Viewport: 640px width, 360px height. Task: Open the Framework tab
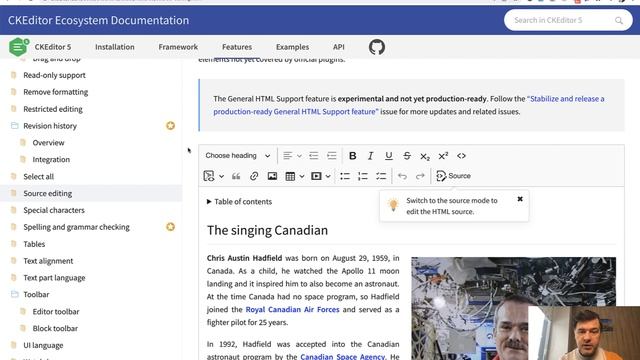(x=178, y=47)
